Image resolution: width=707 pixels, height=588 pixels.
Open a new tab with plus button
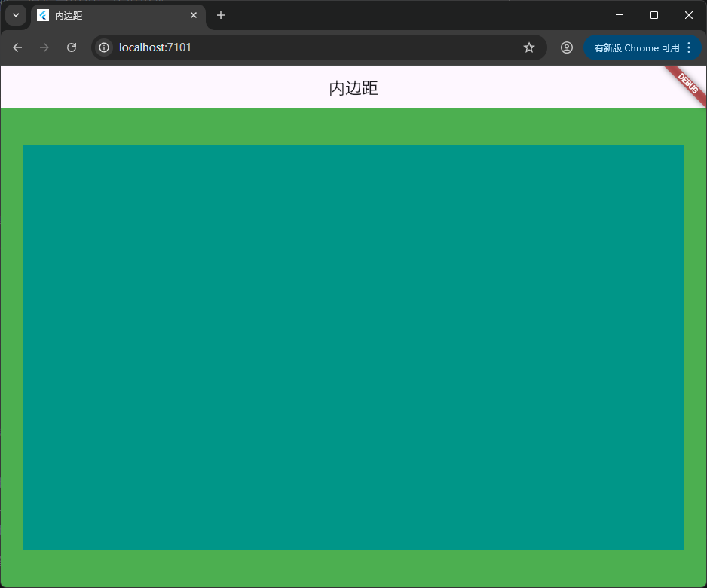(221, 15)
